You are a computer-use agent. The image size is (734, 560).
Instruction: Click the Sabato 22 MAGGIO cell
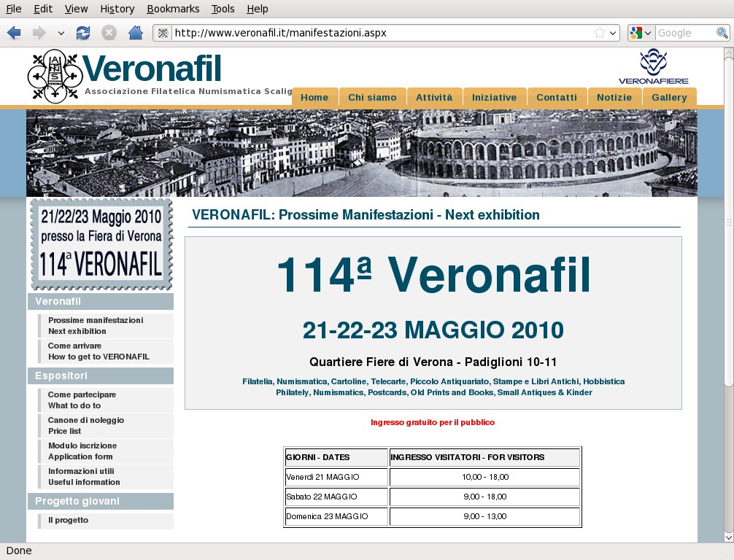[336, 497]
